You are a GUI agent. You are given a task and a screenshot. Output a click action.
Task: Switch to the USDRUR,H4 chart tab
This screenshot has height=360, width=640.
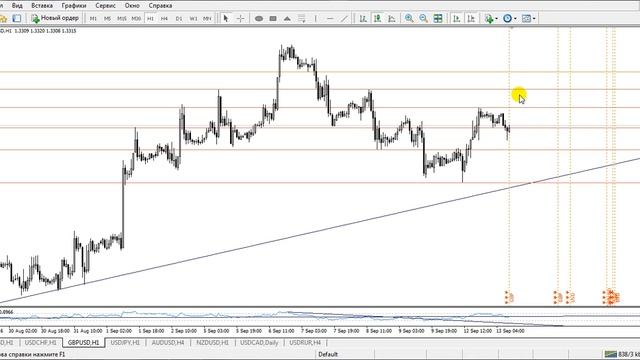[305, 343]
